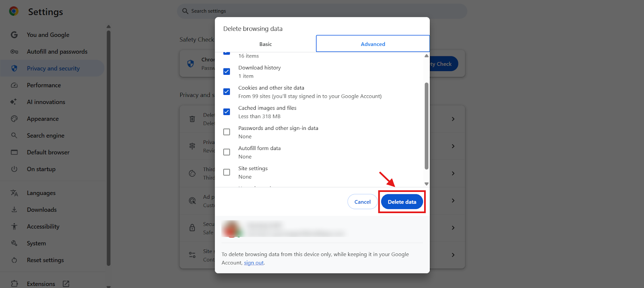644x288 pixels.
Task: Check Passwords and other sign-in data
Action: (227, 132)
